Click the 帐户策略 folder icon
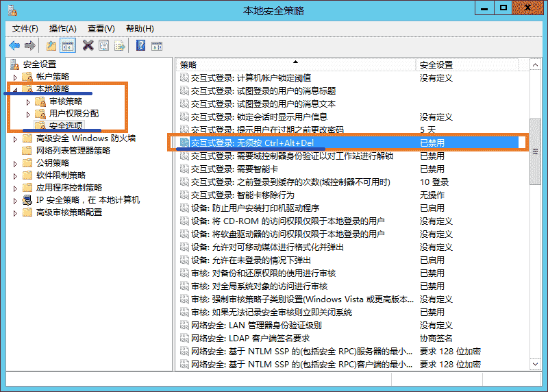Screen dimensions: 548x392 [x=27, y=77]
